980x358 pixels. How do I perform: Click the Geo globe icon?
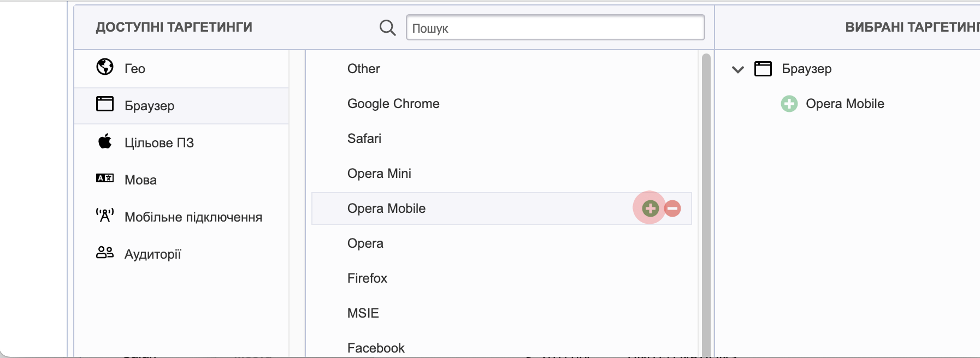[x=105, y=67]
